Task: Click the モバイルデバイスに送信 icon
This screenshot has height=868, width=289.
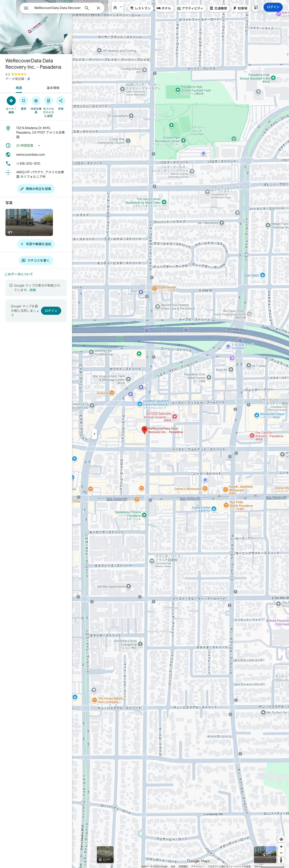Action: pos(48,101)
